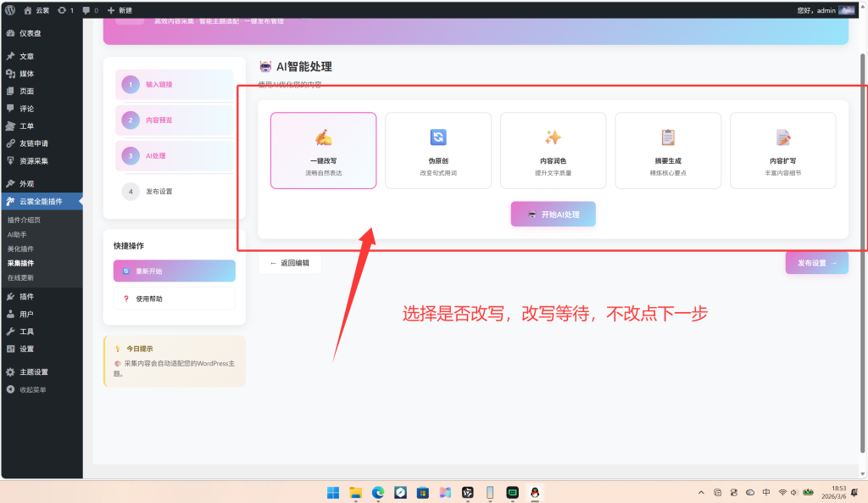This screenshot has height=503, width=868.
Task: Open File Explorer from the taskbar
Action: 355,493
